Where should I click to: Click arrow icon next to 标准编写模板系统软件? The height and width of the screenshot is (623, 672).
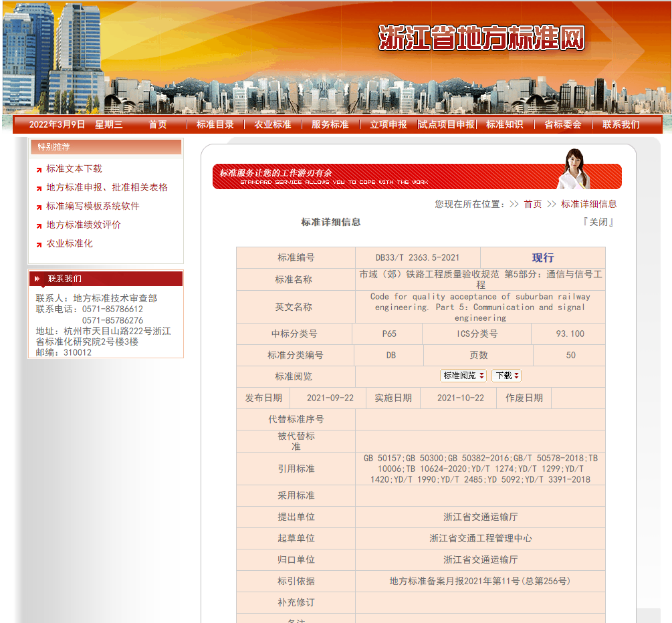[x=39, y=207]
